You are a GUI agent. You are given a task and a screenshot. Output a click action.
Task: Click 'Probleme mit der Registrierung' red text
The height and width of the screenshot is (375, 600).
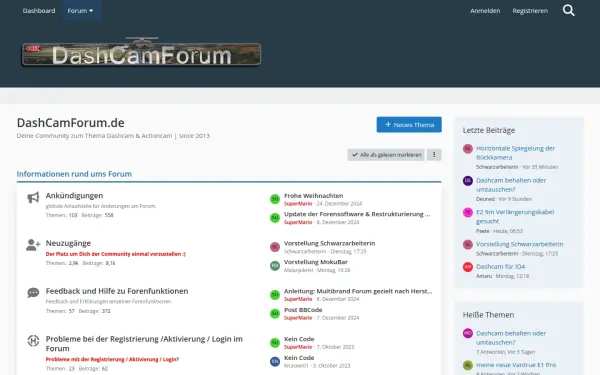click(x=112, y=359)
